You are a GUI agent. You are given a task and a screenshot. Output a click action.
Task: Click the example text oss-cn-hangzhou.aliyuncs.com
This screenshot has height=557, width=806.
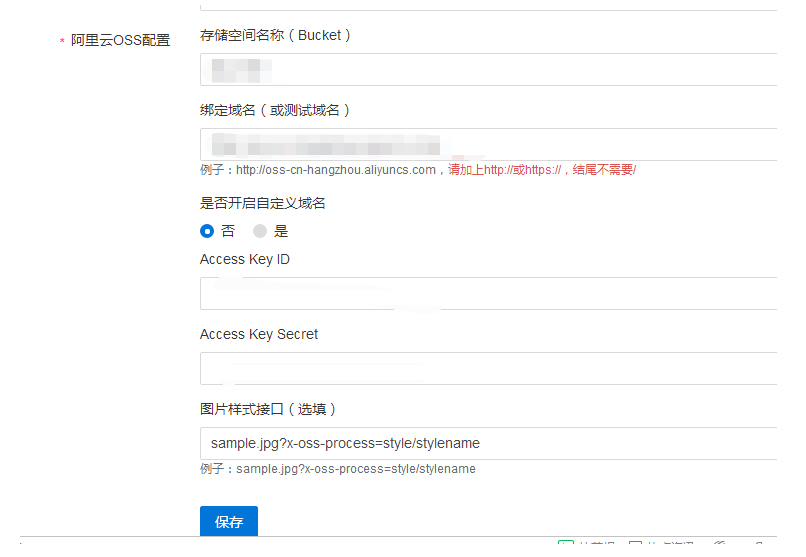tap(336, 170)
